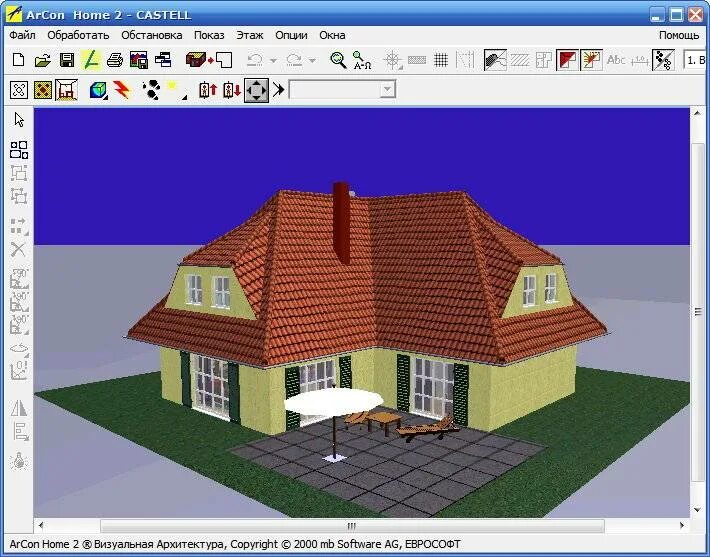Toggle sun daylight lighting icon
This screenshot has width=710, height=557.
(x=176, y=90)
